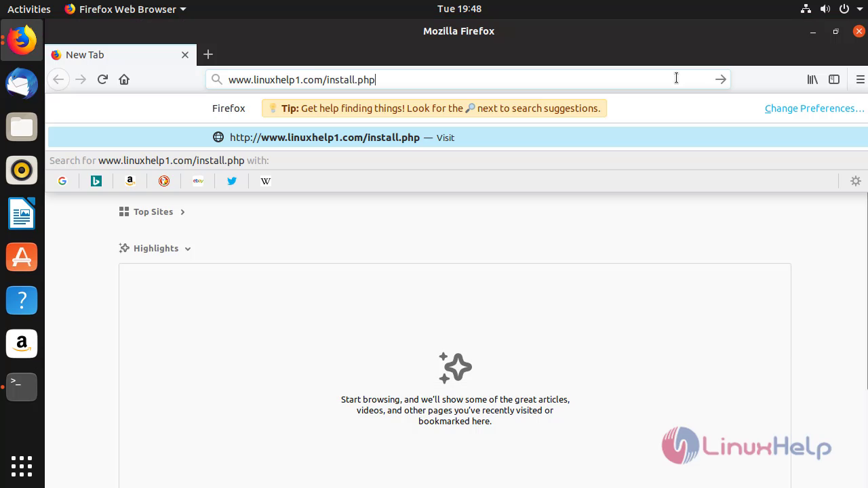This screenshot has height=488, width=868.
Task: Open Terminal from dock
Action: 22,387
